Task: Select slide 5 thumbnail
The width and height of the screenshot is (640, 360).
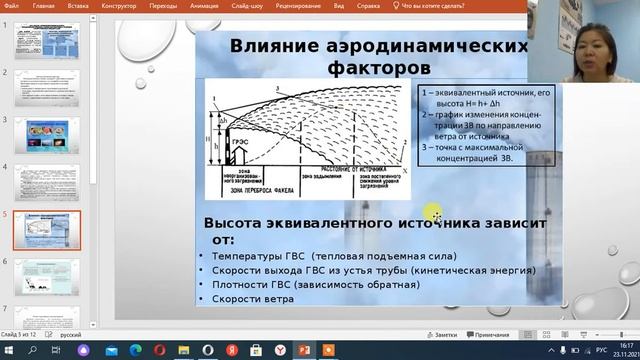Action: click(x=47, y=230)
